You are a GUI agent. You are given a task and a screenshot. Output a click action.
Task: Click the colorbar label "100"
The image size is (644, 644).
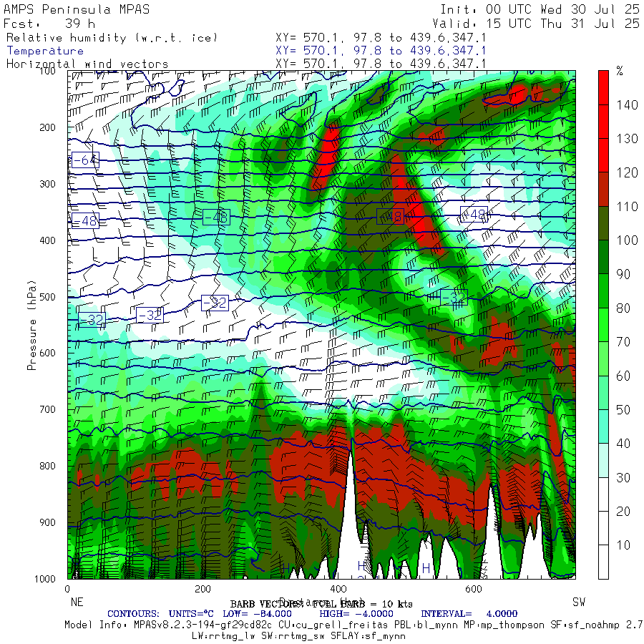coord(627,240)
